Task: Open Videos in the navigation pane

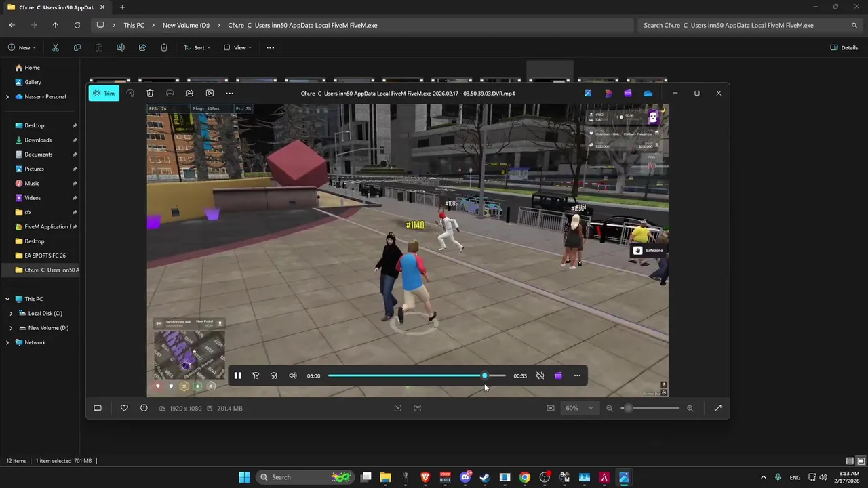Action: click(33, 198)
